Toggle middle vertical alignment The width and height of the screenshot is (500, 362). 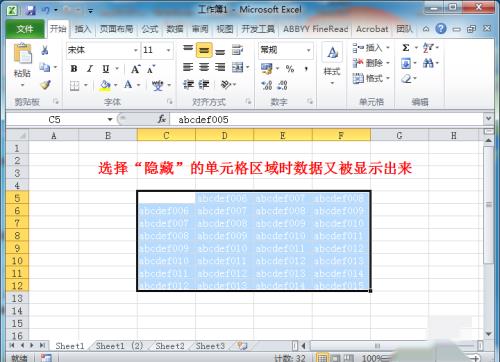pyautogui.click(x=204, y=50)
